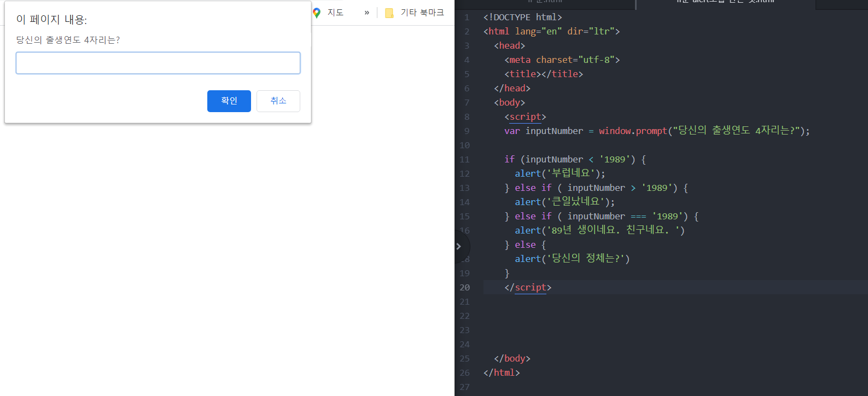Confirm the prompt with the 확인 button

click(229, 101)
